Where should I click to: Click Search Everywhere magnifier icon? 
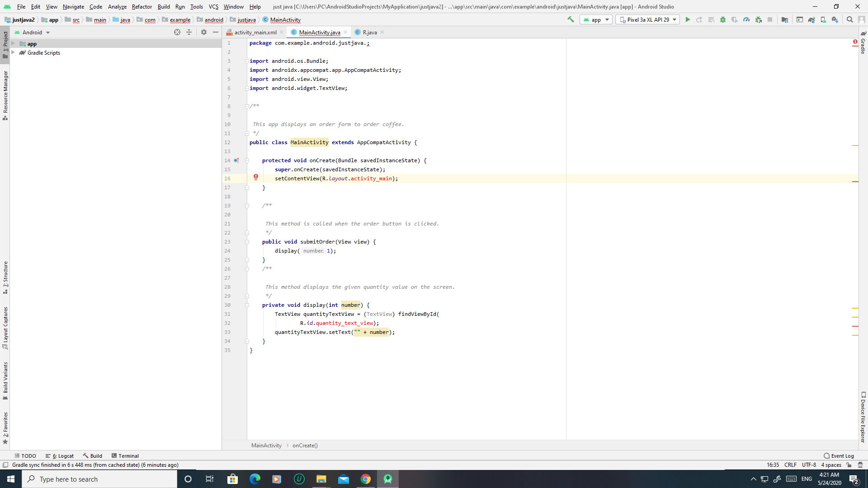849,19
